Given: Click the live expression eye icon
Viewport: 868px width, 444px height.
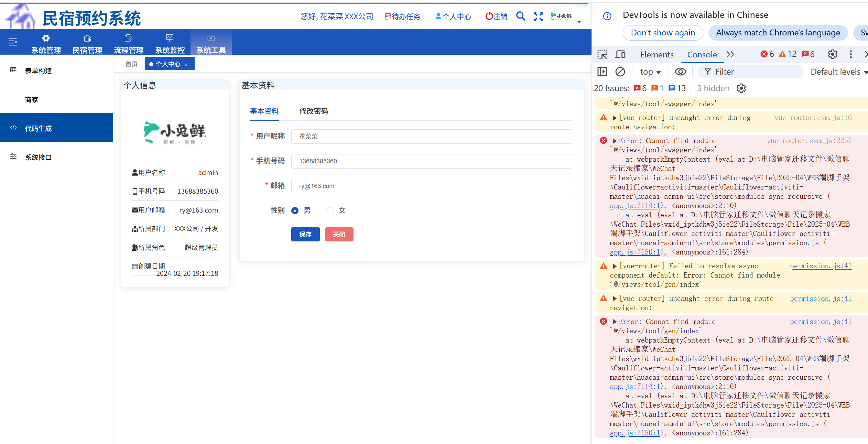Looking at the screenshot, I should tap(680, 72).
